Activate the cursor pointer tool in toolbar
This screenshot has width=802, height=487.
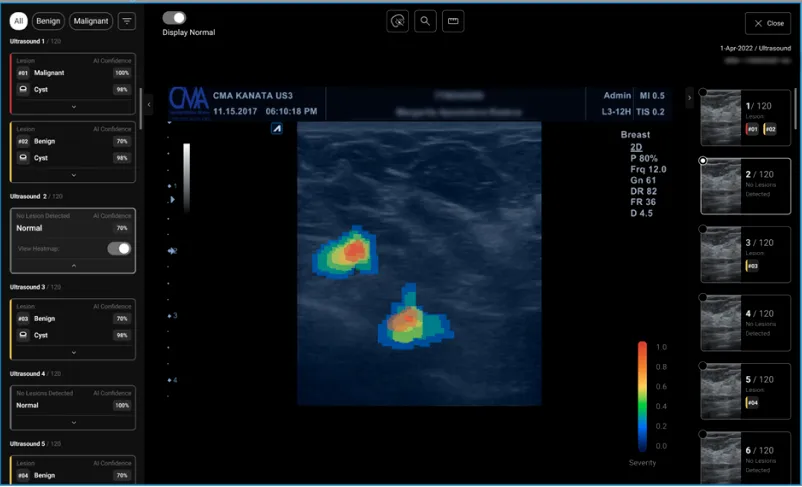(x=397, y=21)
